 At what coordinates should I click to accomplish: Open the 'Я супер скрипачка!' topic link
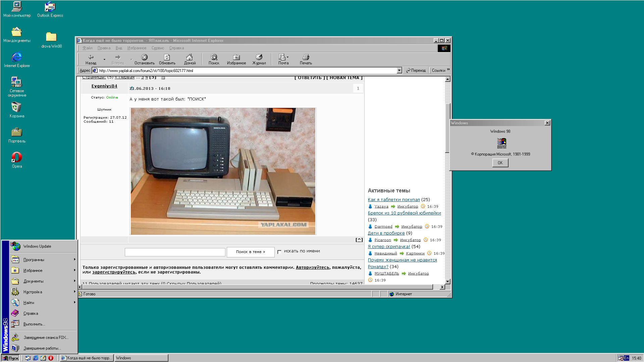(389, 247)
